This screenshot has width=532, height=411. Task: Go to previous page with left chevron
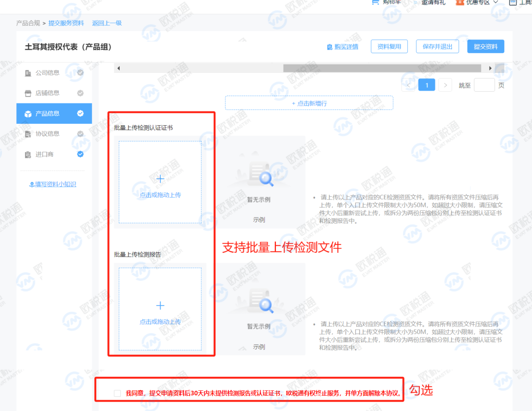[x=408, y=84]
